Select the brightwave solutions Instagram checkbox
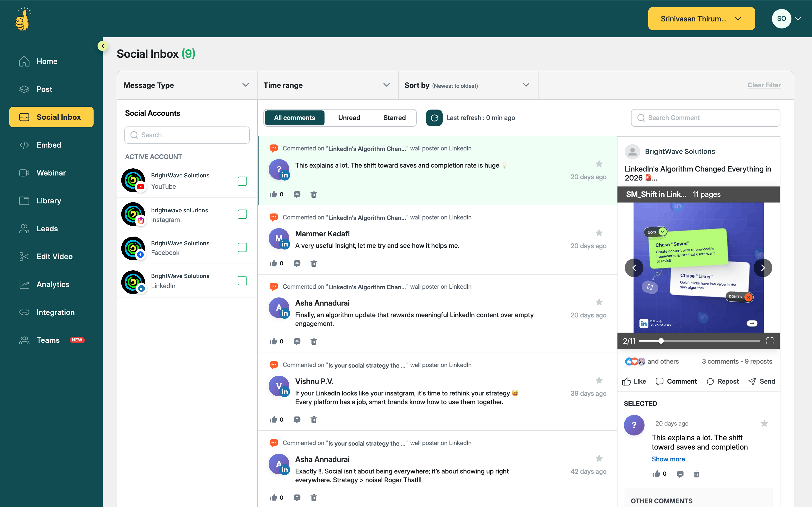This screenshot has width=812, height=507. [242, 214]
